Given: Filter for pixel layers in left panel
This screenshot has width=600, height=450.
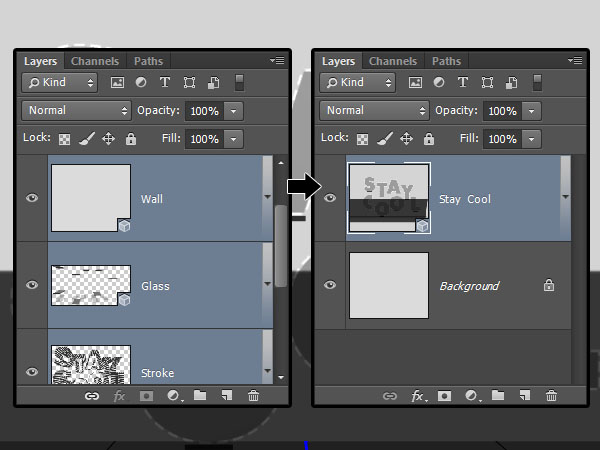Looking at the screenshot, I should point(117,83).
